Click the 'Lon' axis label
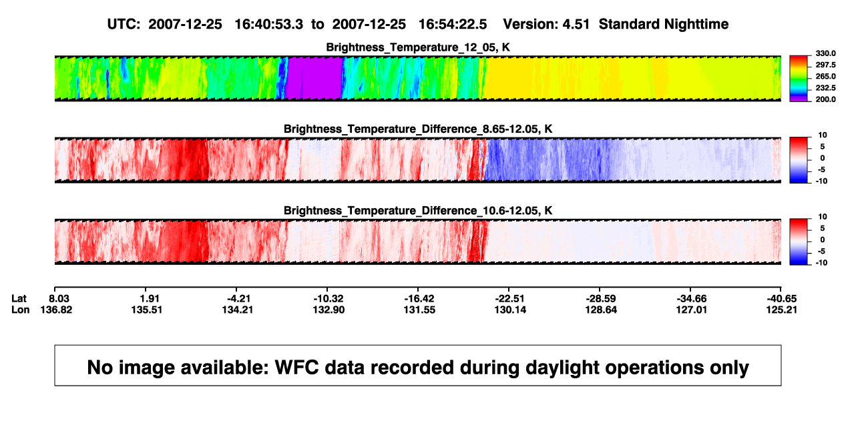 (x=20, y=310)
